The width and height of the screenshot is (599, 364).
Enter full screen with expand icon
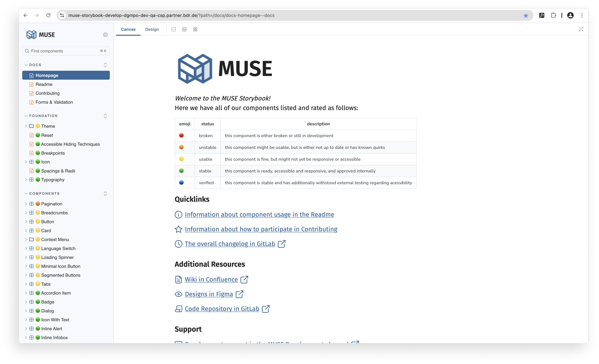coord(581,29)
